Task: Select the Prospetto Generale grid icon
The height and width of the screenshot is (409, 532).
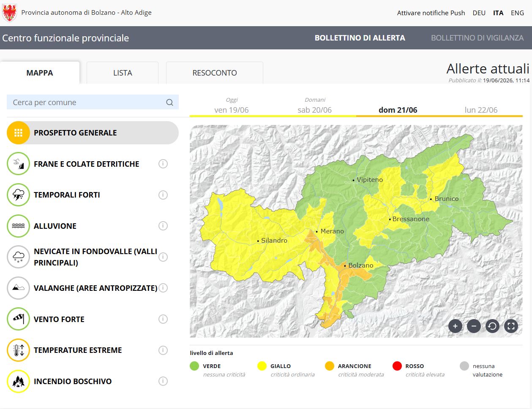Action: tap(18, 133)
